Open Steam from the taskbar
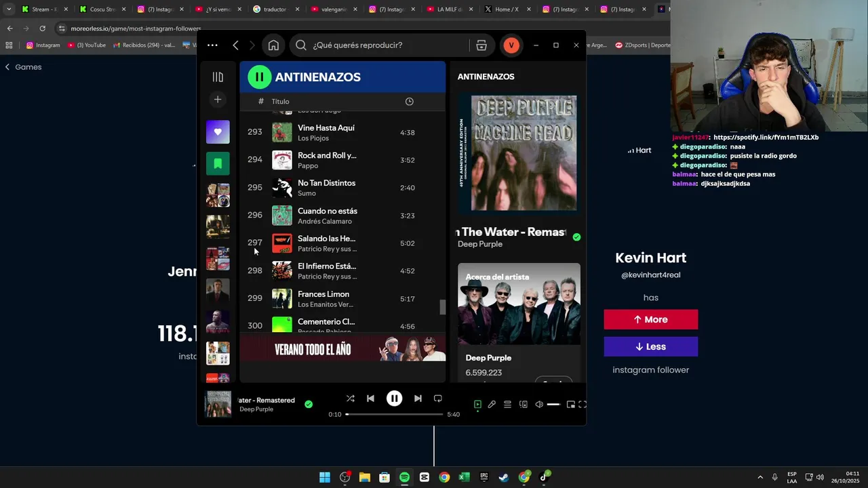Viewport: 868px width, 488px height. [504, 477]
